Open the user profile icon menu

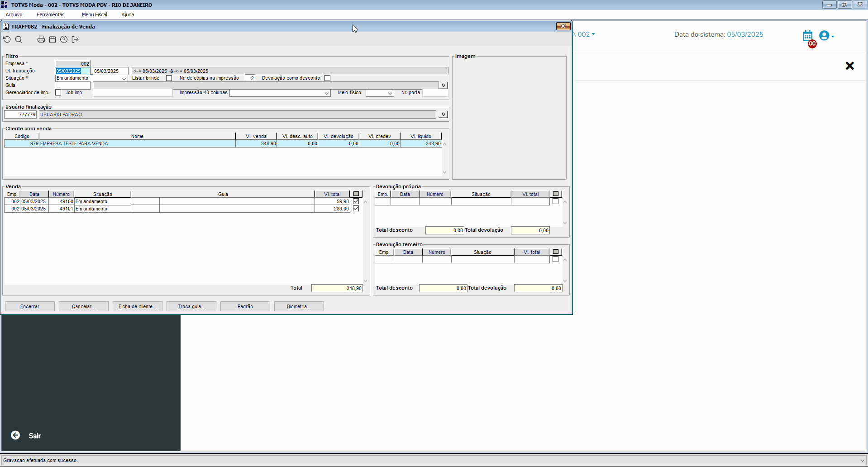[826, 35]
